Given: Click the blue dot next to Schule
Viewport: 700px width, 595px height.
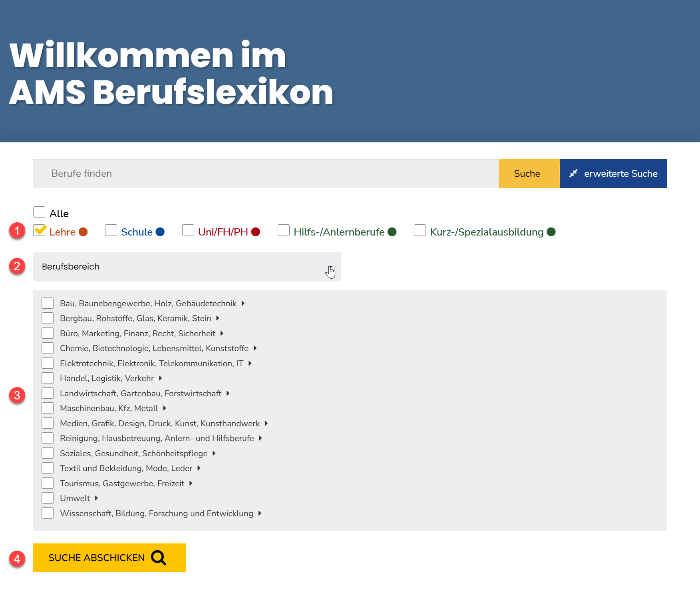Looking at the screenshot, I should (160, 232).
